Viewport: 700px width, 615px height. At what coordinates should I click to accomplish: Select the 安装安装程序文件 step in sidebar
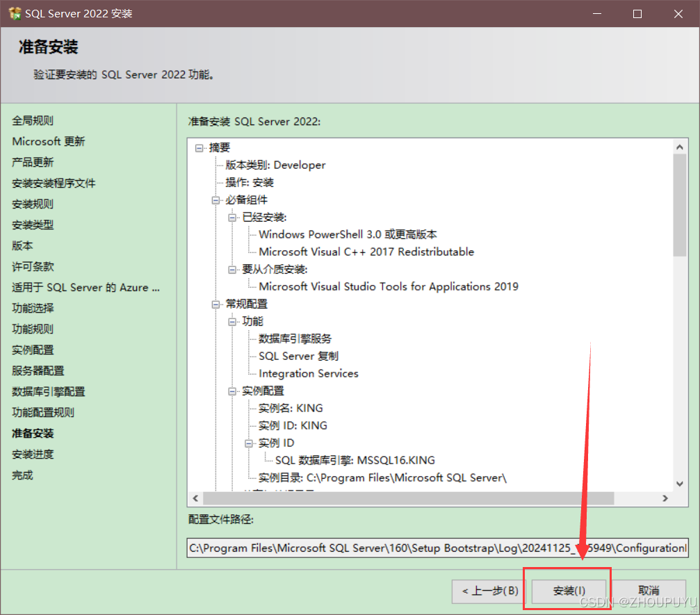coord(54,183)
